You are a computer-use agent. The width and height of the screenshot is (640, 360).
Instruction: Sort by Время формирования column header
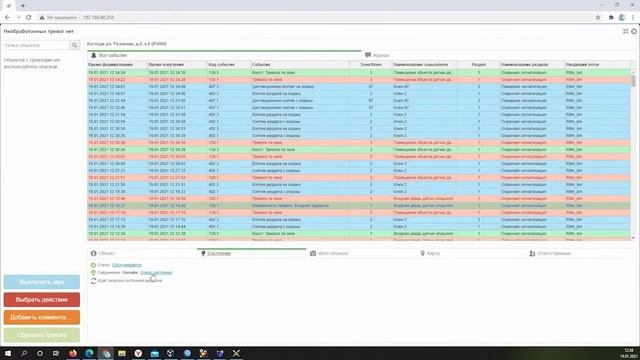point(117,64)
